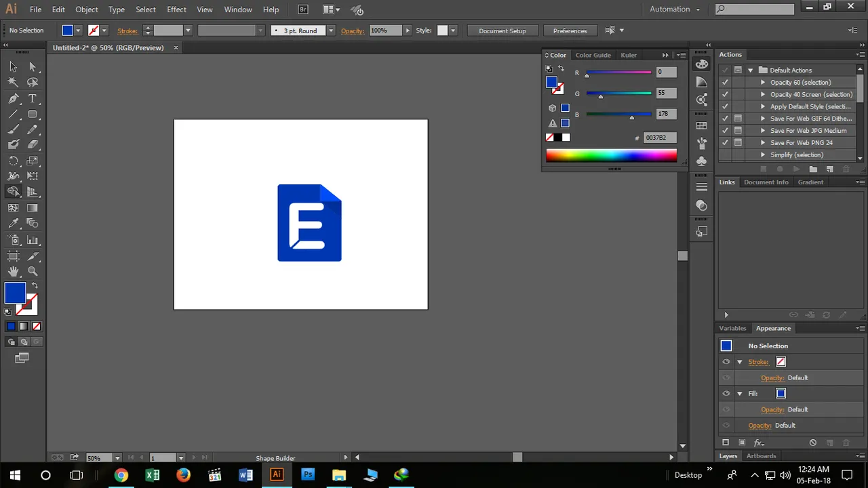Select the Rounded Rectangle shape tool
The image size is (868, 488).
pos(32,115)
